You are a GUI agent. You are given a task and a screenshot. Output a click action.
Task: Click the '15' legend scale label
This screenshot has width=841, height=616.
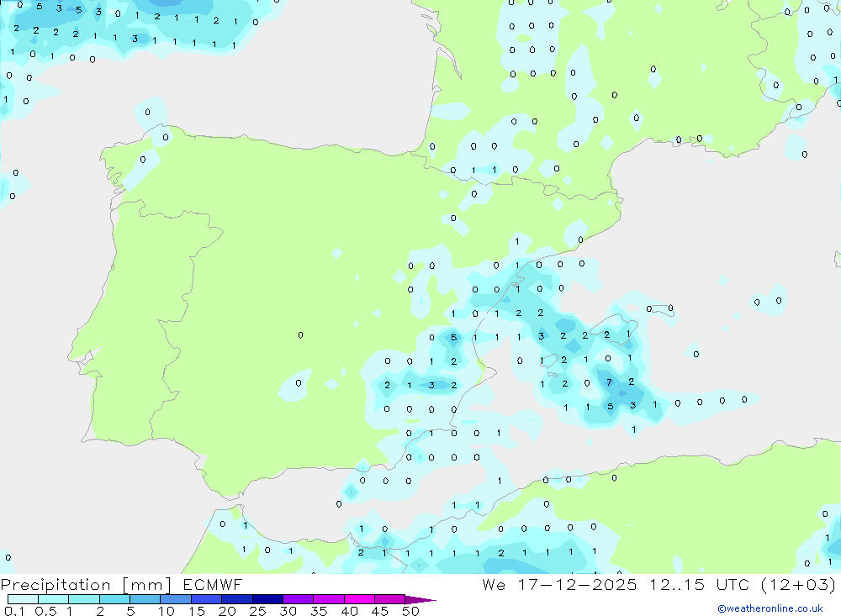pyautogui.click(x=197, y=611)
